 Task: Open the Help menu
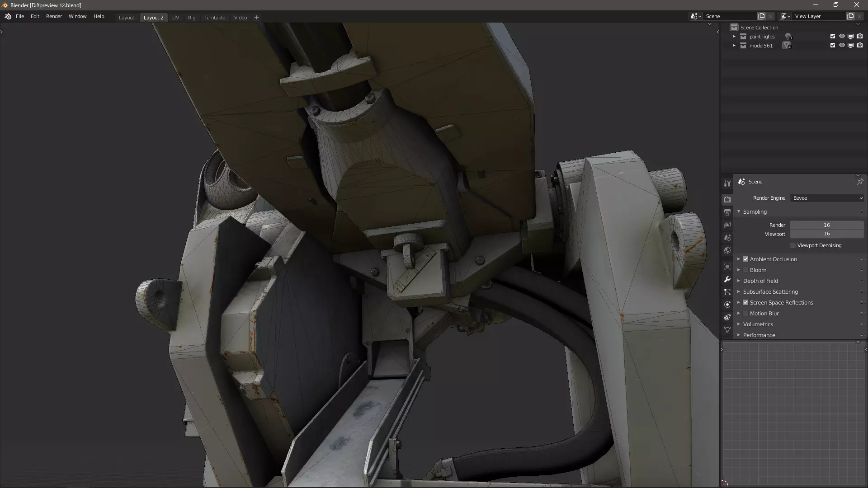tap(99, 16)
